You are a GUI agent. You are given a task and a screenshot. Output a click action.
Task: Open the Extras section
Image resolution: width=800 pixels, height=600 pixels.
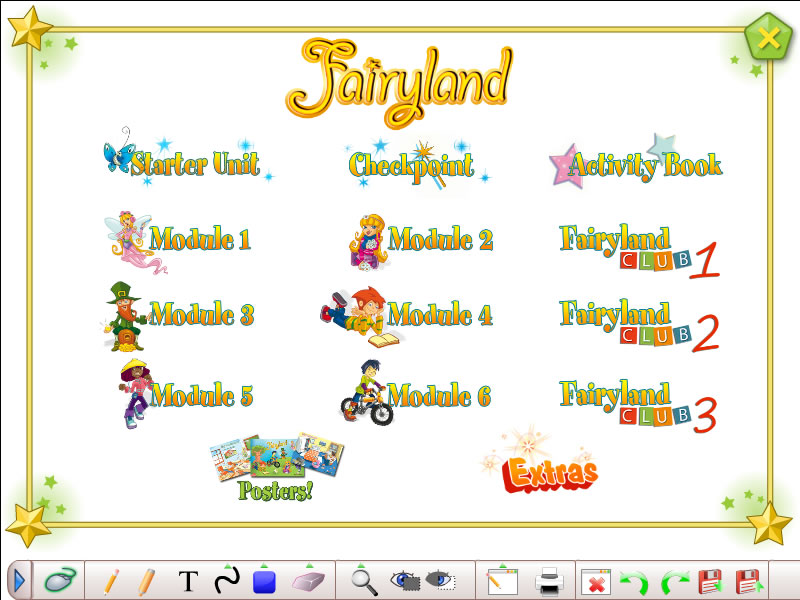548,472
